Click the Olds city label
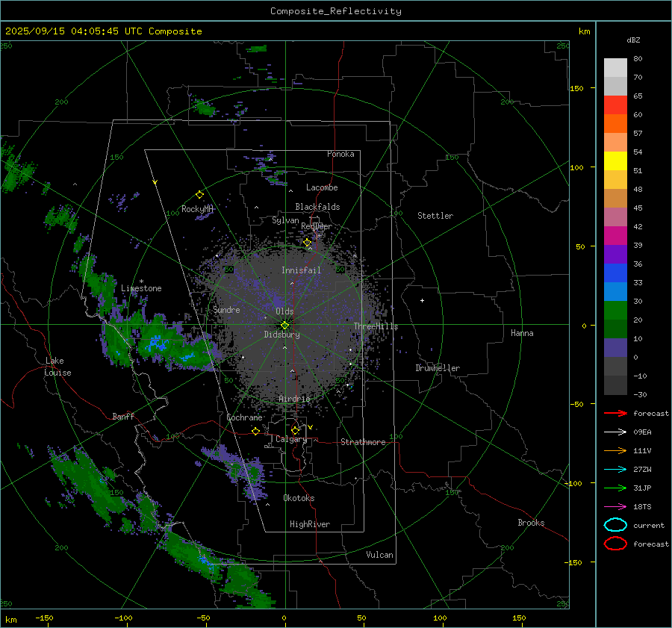 tap(284, 311)
